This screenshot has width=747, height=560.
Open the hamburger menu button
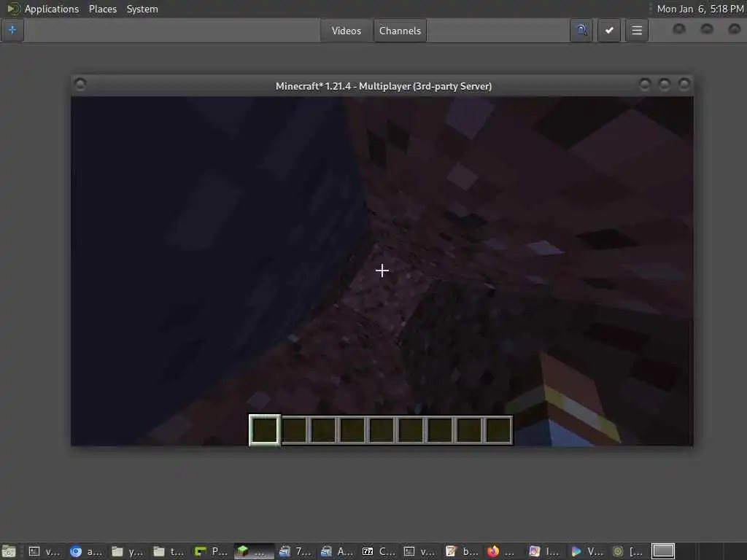pos(636,31)
